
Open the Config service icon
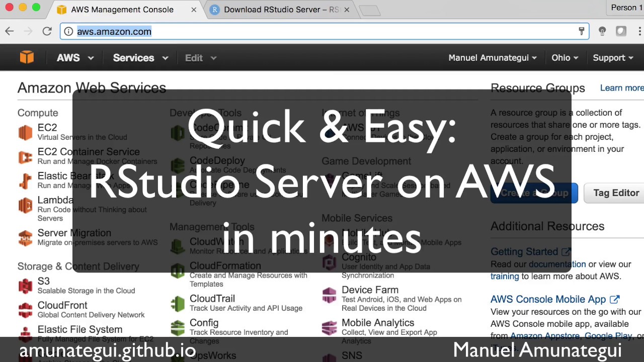click(x=177, y=328)
